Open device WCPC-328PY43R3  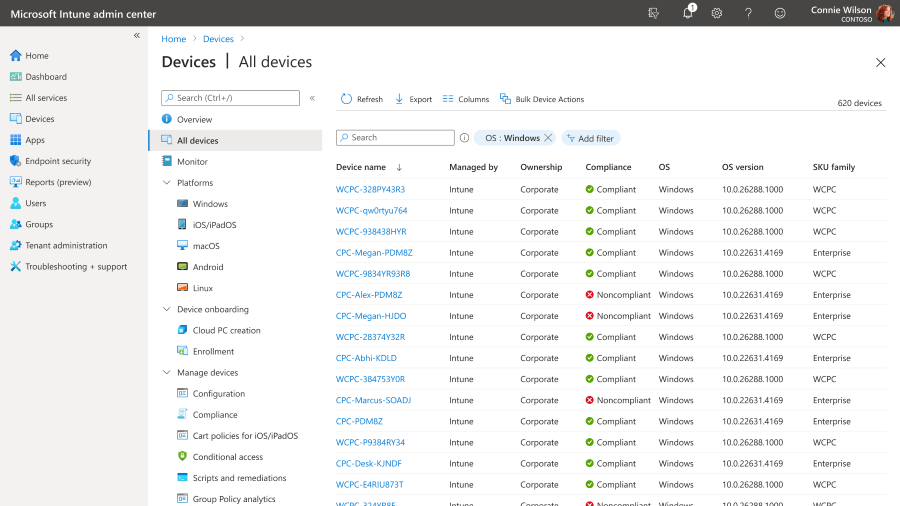[x=370, y=189]
